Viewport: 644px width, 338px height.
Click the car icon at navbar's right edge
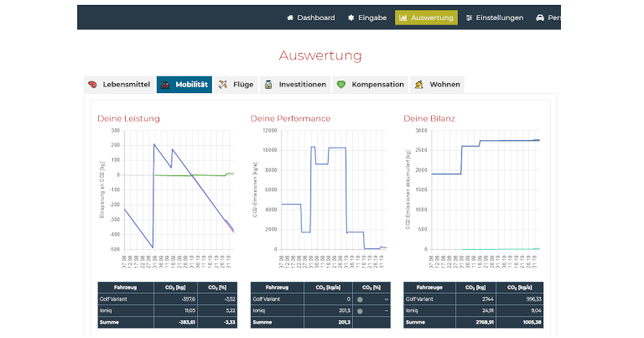[x=540, y=18]
